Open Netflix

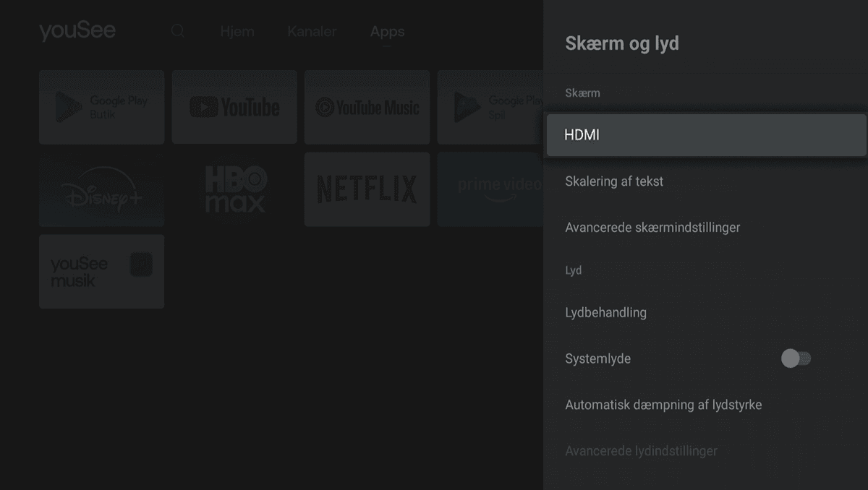tap(367, 189)
